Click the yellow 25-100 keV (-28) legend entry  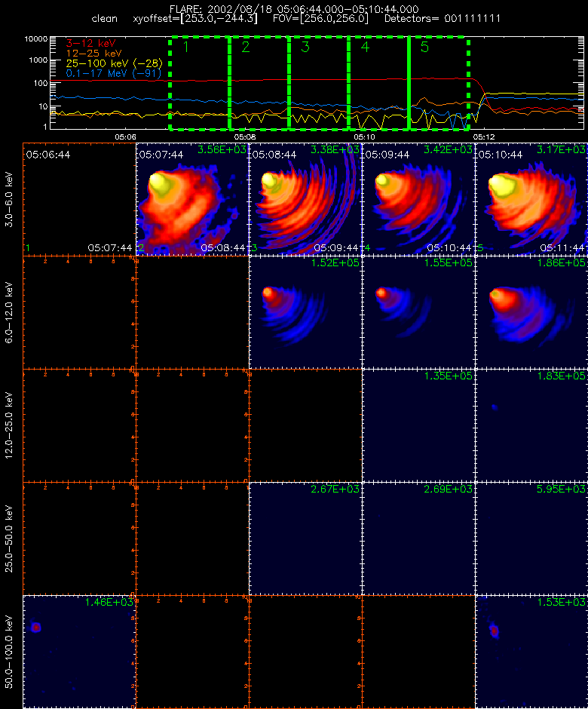click(x=115, y=63)
